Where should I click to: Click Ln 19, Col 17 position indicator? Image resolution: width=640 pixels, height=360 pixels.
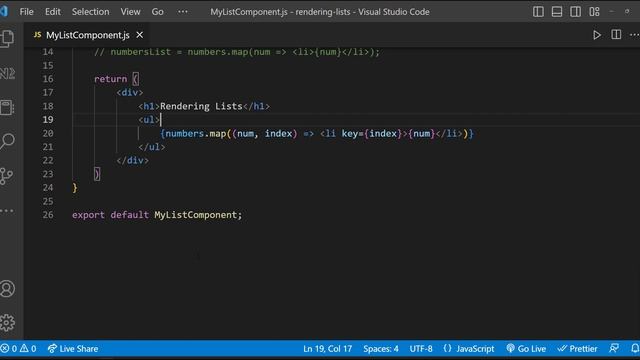click(x=327, y=349)
